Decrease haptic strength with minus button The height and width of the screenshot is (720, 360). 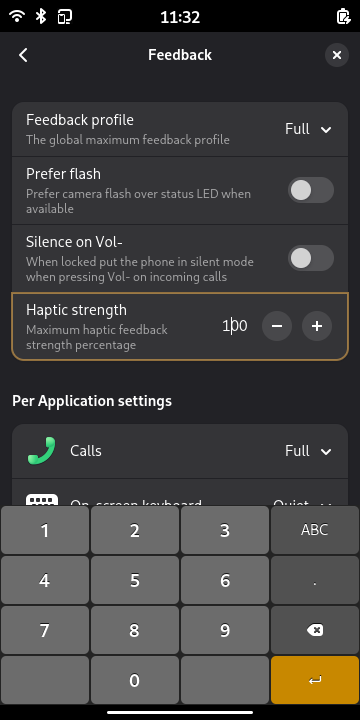pyautogui.click(x=277, y=326)
